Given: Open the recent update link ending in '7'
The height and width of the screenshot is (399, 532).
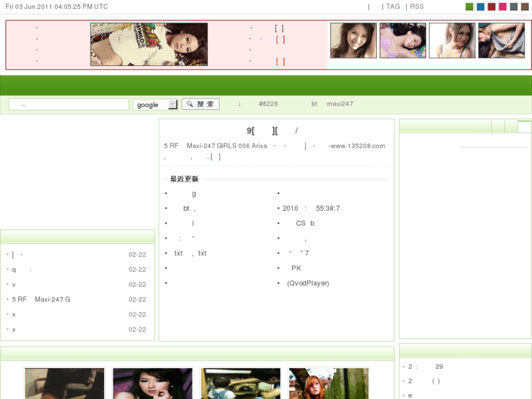Looking at the screenshot, I should click(x=299, y=253).
